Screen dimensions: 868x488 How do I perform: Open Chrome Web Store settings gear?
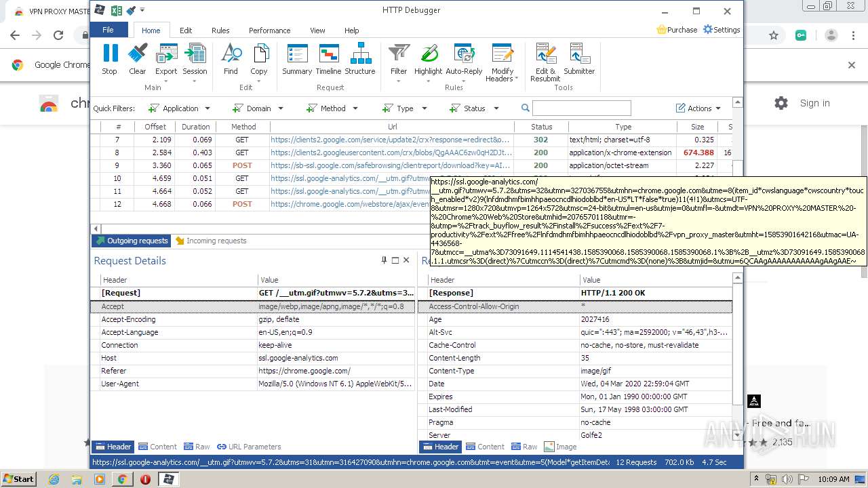[781, 103]
